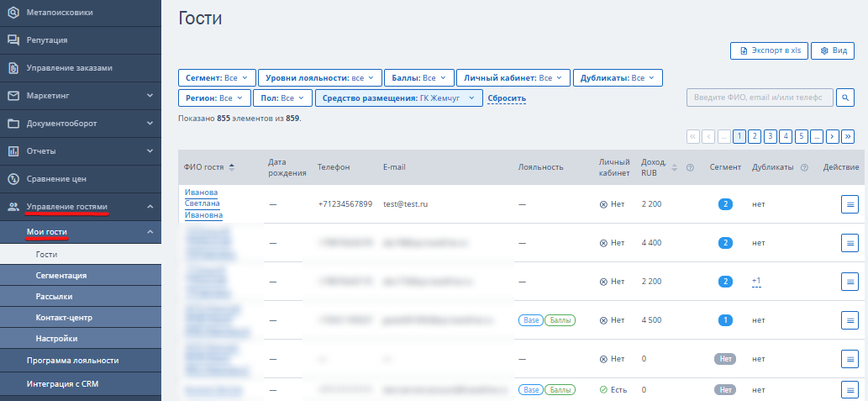Click the help icon next to Доход, RUB
Screen dimensions: 868x401
click(x=690, y=167)
